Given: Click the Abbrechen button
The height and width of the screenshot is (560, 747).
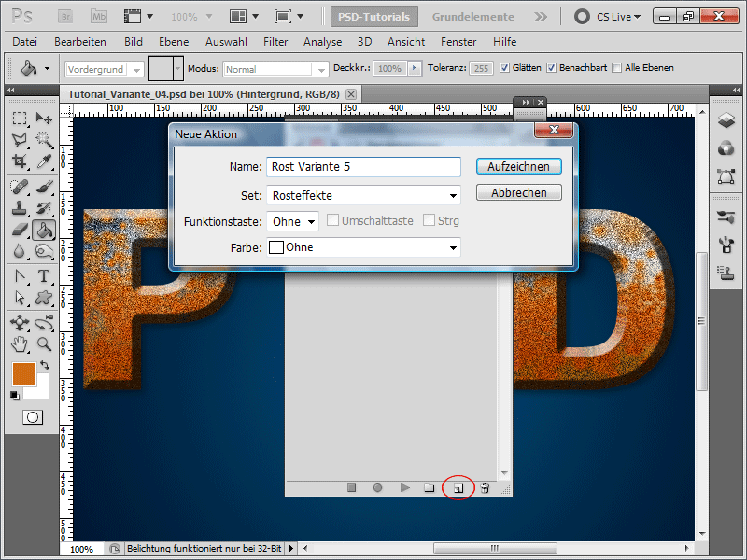Looking at the screenshot, I should click(x=519, y=193).
